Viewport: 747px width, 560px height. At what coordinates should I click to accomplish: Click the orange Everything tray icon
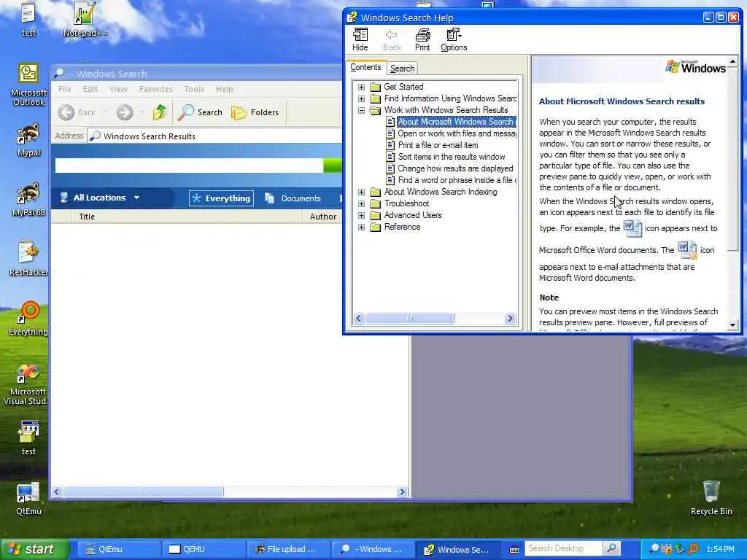(694, 549)
